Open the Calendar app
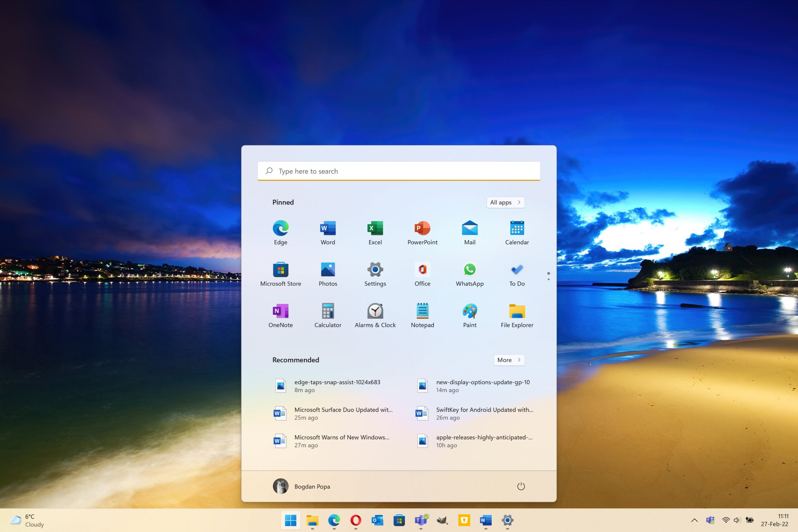798x532 pixels. point(517,233)
